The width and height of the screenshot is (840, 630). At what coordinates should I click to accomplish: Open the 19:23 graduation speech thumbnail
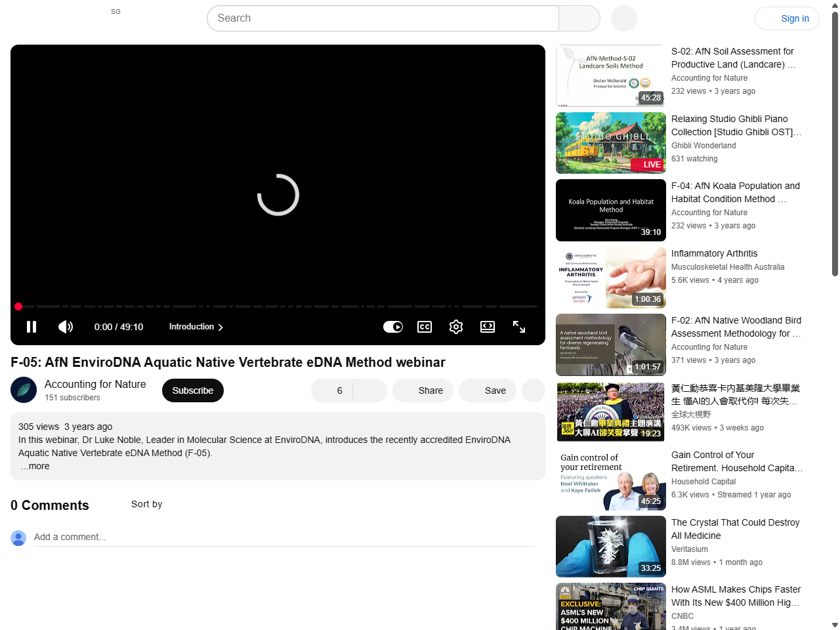click(611, 412)
